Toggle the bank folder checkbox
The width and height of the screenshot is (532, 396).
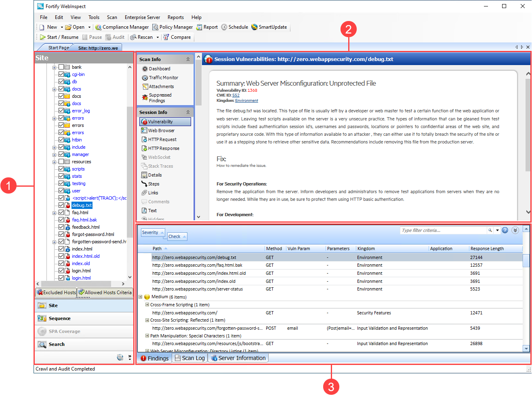click(x=61, y=67)
